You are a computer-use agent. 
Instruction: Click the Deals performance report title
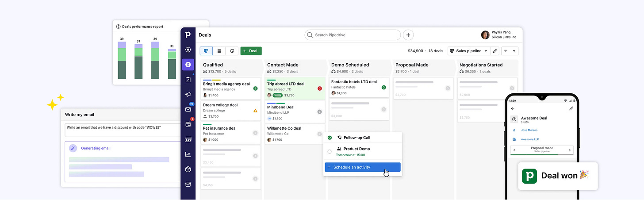point(142,27)
